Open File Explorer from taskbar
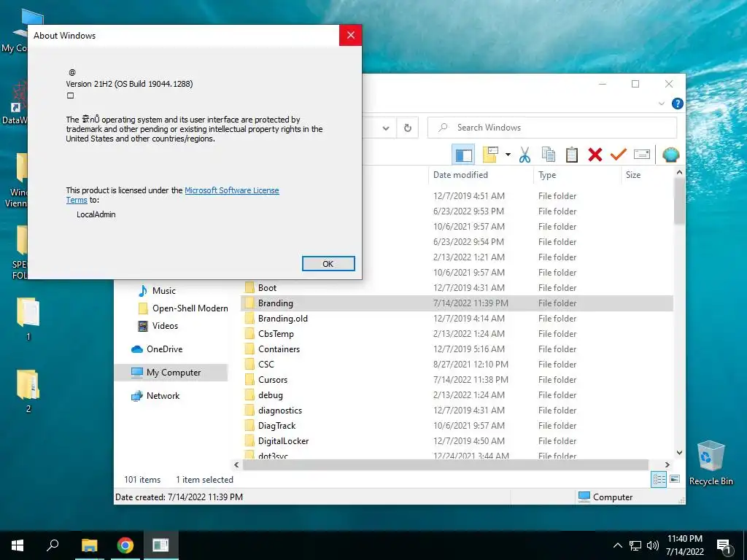The height and width of the screenshot is (560, 747). 89,545
